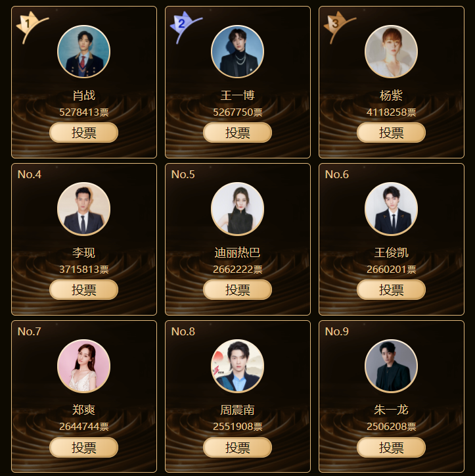Cast a vote for 李现
The width and height of the screenshot is (475, 476).
tap(83, 289)
